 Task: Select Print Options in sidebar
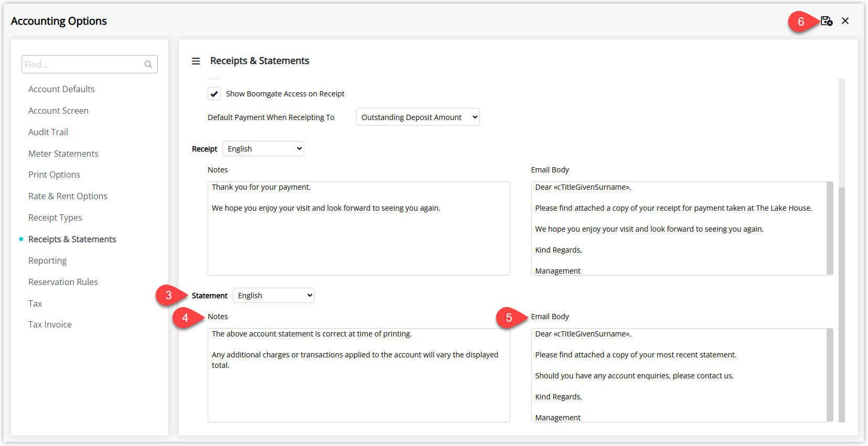click(54, 175)
